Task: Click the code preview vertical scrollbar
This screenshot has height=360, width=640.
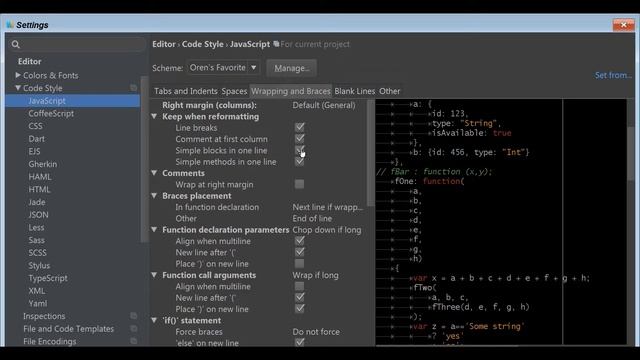Action: (631, 153)
